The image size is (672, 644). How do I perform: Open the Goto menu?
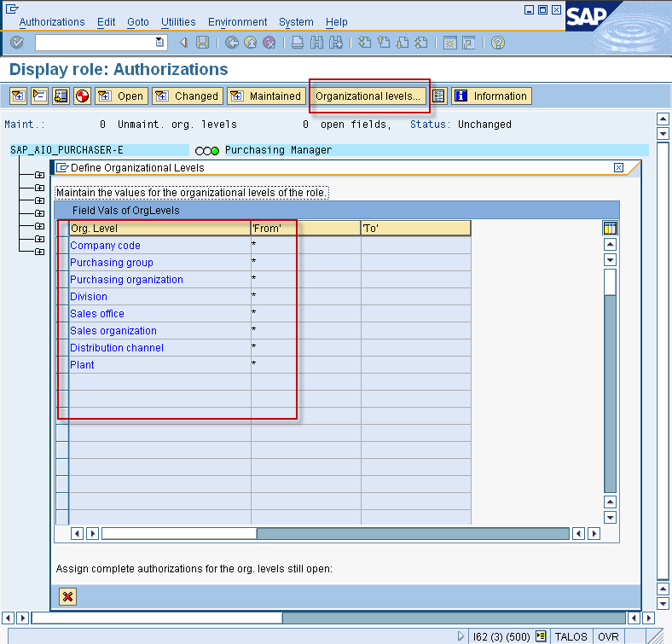click(138, 22)
